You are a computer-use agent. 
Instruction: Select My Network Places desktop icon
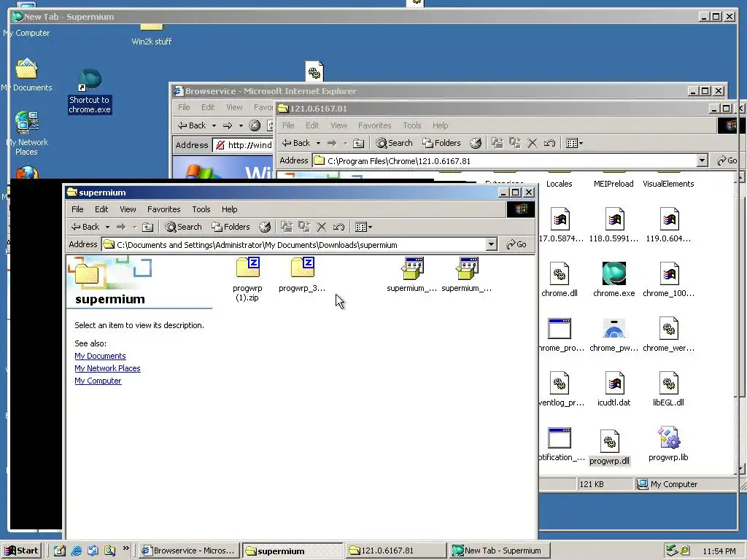coord(27,133)
